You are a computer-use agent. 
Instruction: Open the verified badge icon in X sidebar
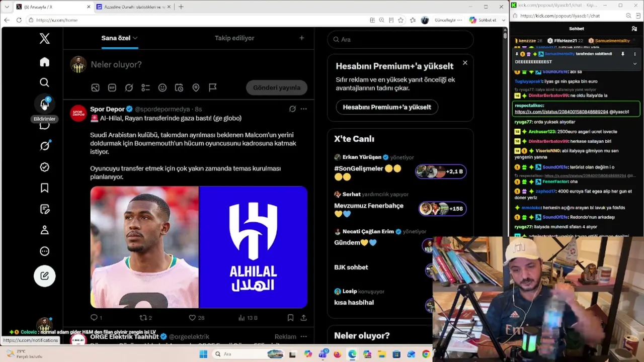click(45, 167)
